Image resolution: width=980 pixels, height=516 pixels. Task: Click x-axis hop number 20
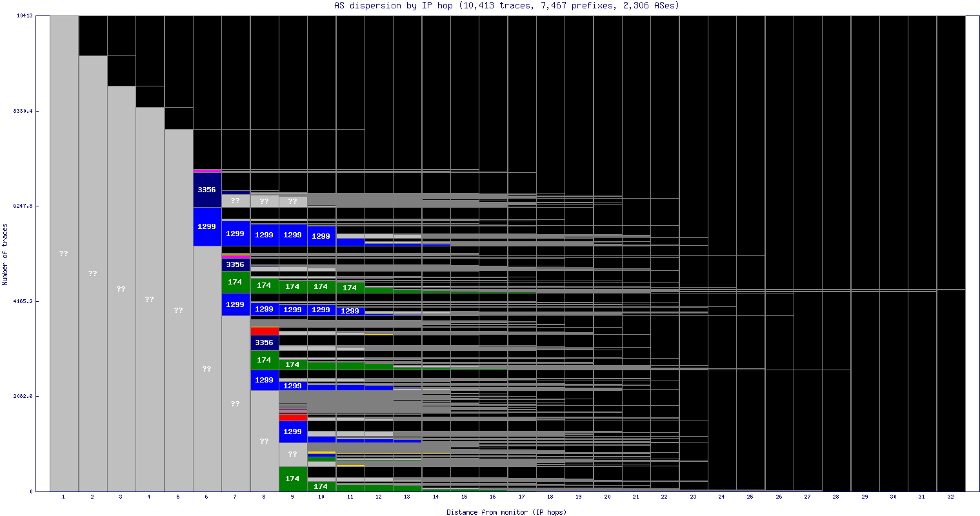[607, 497]
